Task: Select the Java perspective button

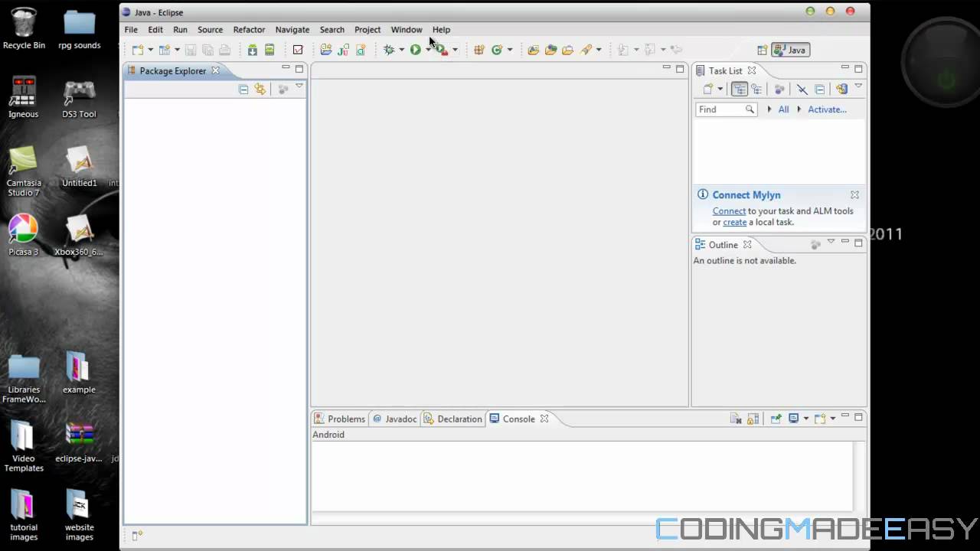Action: coord(790,50)
